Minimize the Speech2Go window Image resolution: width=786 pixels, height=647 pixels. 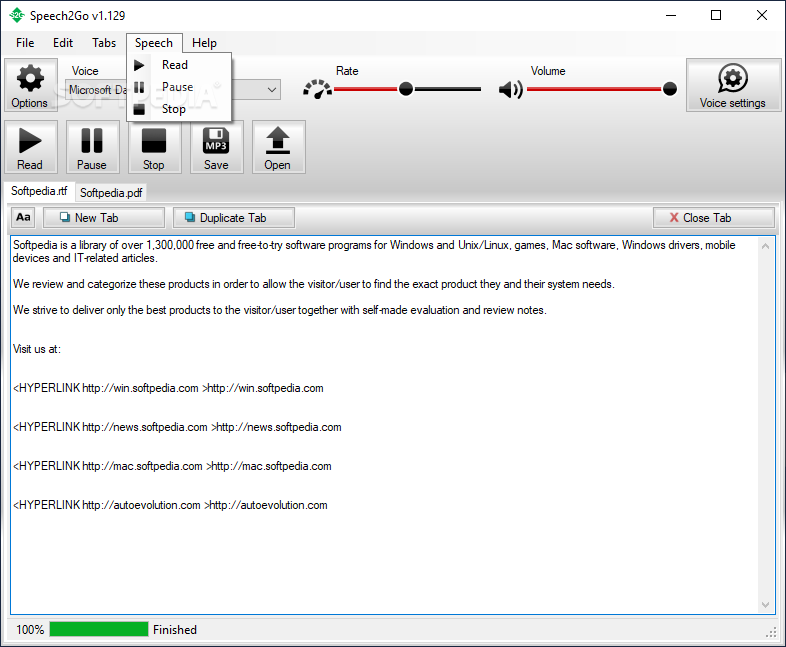(x=671, y=16)
